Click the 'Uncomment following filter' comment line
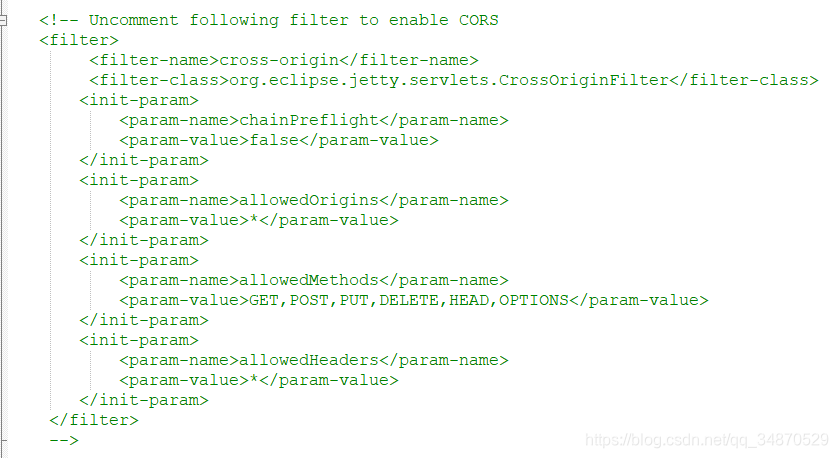838x458 pixels. coord(269,20)
